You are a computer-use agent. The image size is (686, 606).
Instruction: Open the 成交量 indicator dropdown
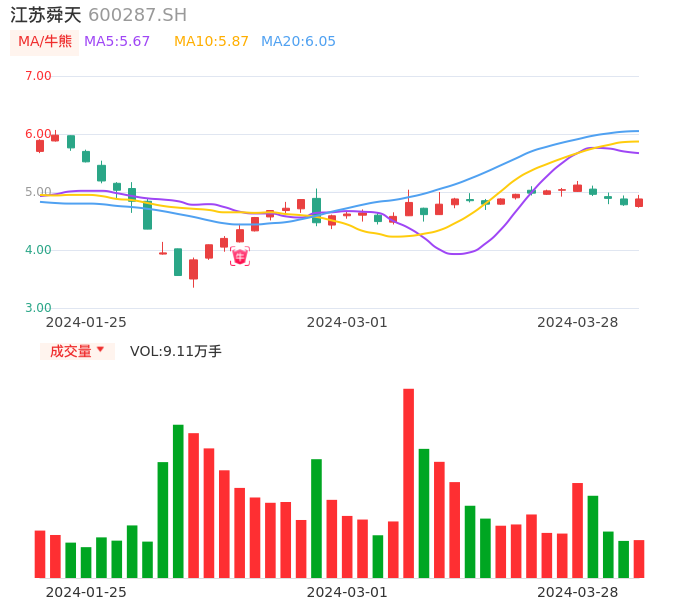pos(77,351)
